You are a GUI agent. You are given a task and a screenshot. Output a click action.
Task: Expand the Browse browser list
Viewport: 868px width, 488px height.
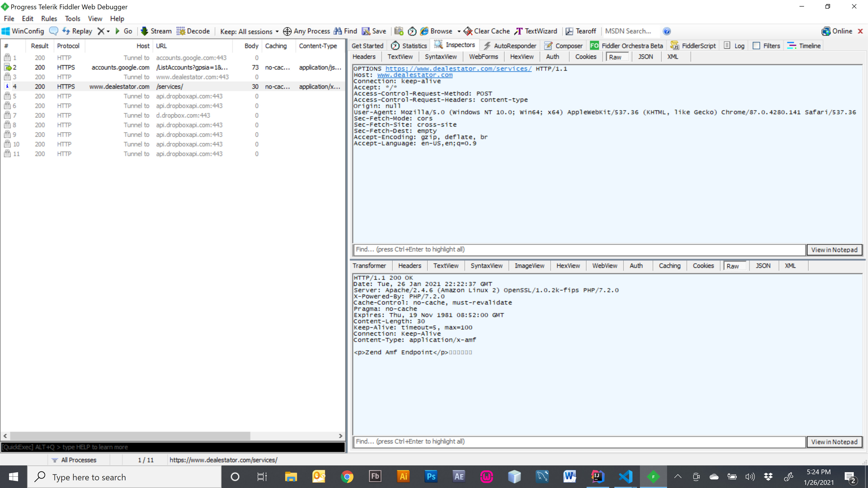pyautogui.click(x=459, y=31)
